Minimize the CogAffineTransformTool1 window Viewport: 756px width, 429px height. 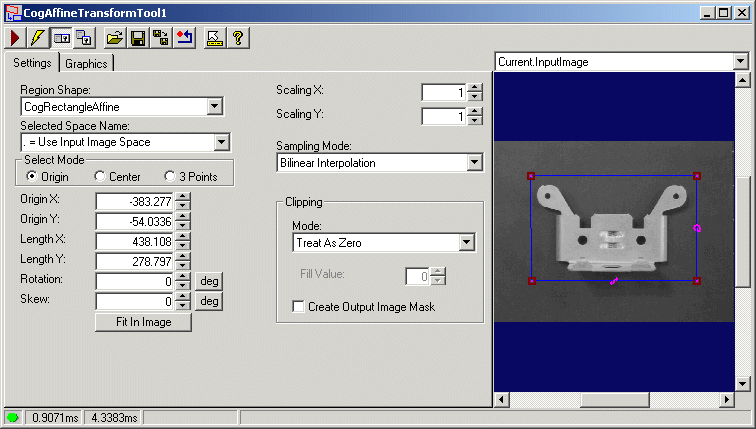[x=707, y=13]
